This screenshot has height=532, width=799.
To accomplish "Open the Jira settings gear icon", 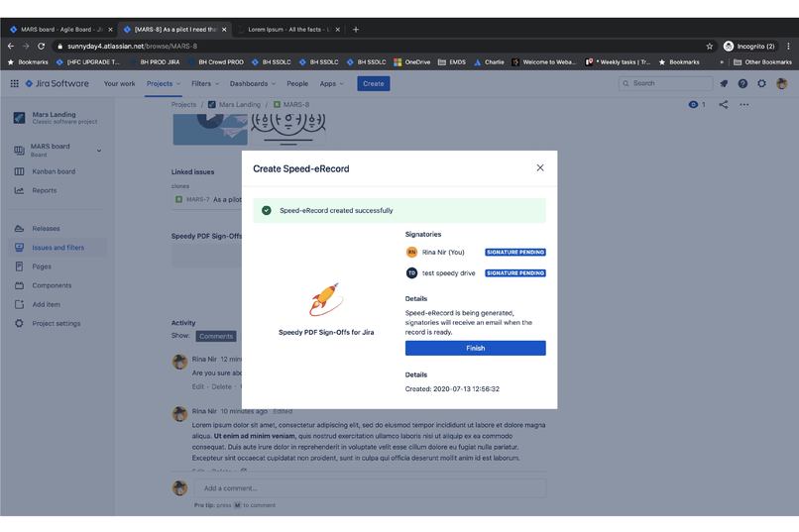I will coord(761,83).
